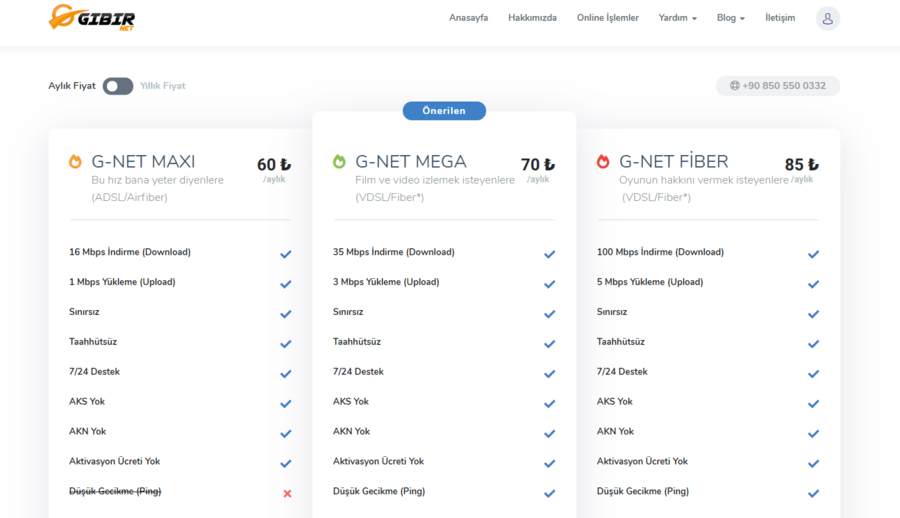Click the 70 ₺ monthly price
The image size is (900, 518).
click(x=538, y=165)
